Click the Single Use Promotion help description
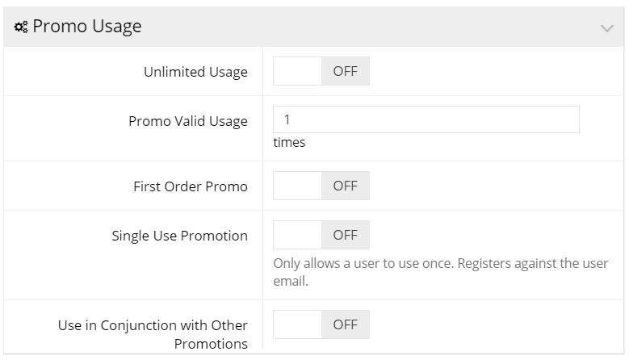The width and height of the screenshot is (629, 364). click(440, 272)
